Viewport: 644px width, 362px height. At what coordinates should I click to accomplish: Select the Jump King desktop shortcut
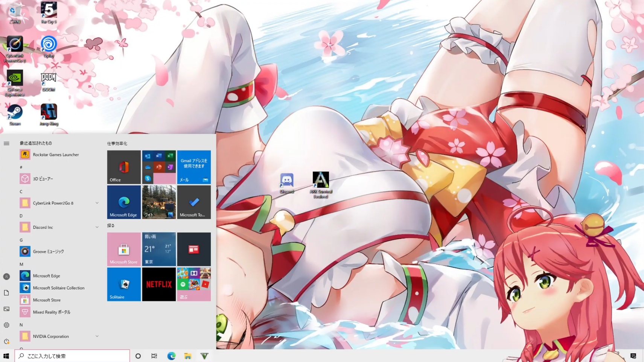click(x=49, y=115)
